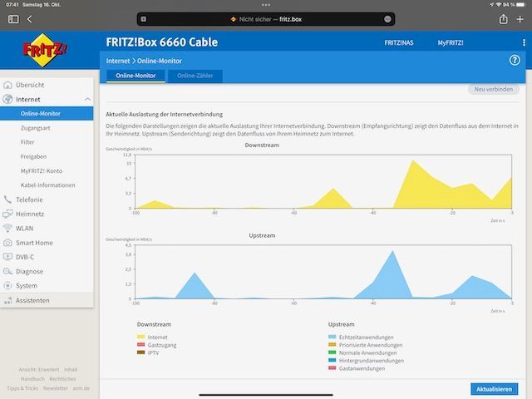Screen dimensions: 532x399
Task: Open a new tab with plus icon
Action: 520,19
